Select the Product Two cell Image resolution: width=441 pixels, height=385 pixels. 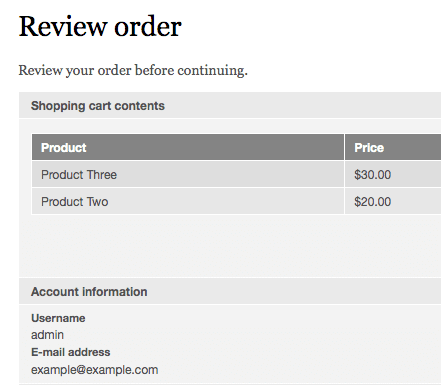click(188, 201)
